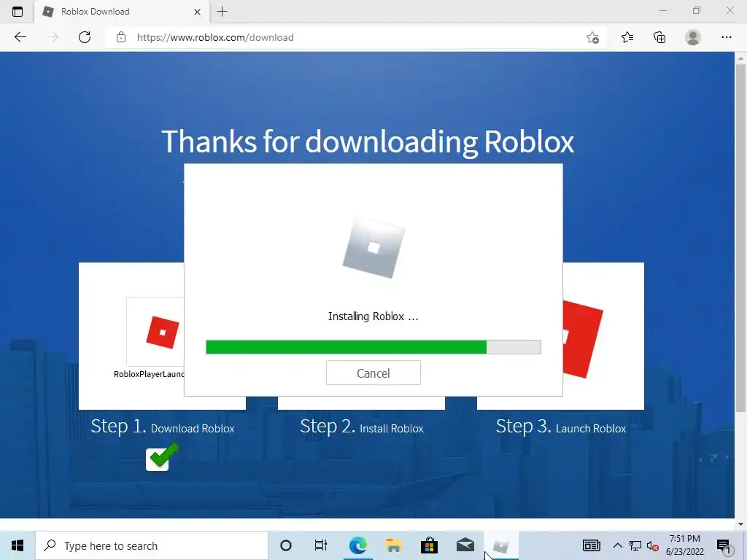The width and height of the screenshot is (747, 560).
Task: Open News and interests widget
Action: tap(591, 545)
